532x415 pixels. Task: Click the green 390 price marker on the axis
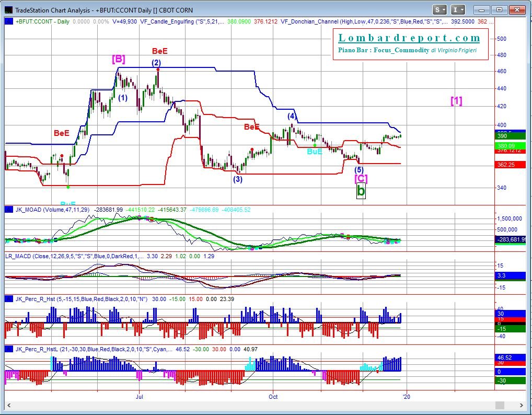510,136
